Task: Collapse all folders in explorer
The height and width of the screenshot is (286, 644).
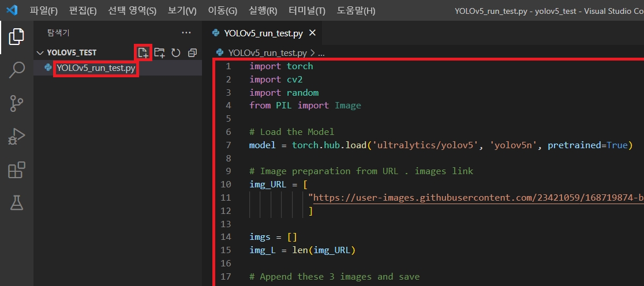Action: coord(192,52)
